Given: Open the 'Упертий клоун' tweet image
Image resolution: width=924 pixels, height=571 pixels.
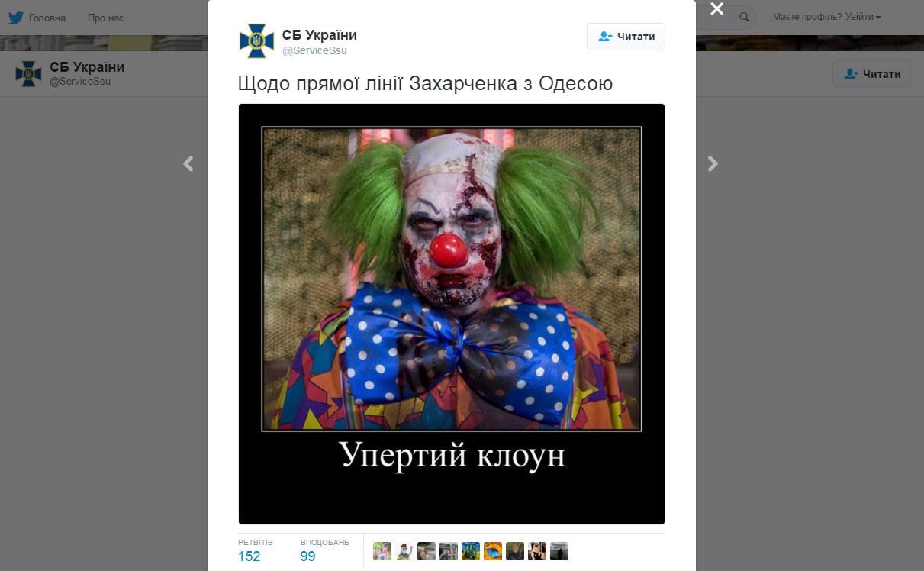Looking at the screenshot, I should pos(452,314).
